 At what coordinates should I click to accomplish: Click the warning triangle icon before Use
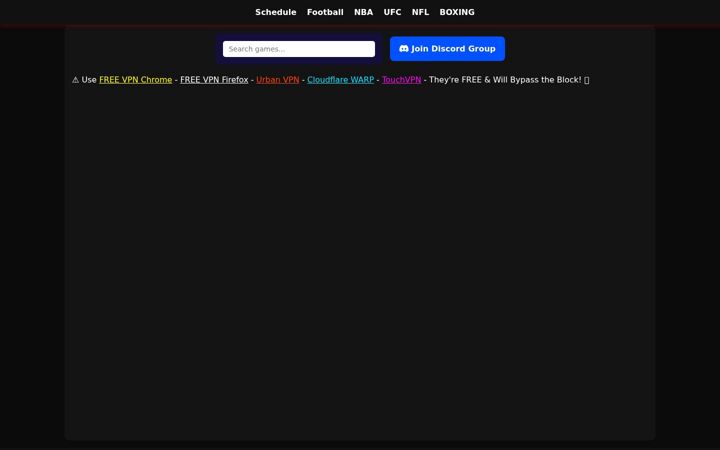click(x=75, y=80)
